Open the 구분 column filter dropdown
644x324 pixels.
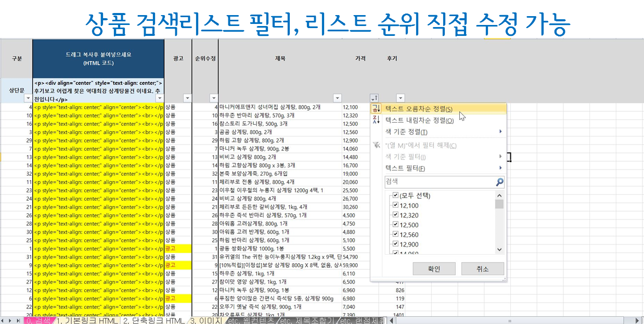point(28,98)
